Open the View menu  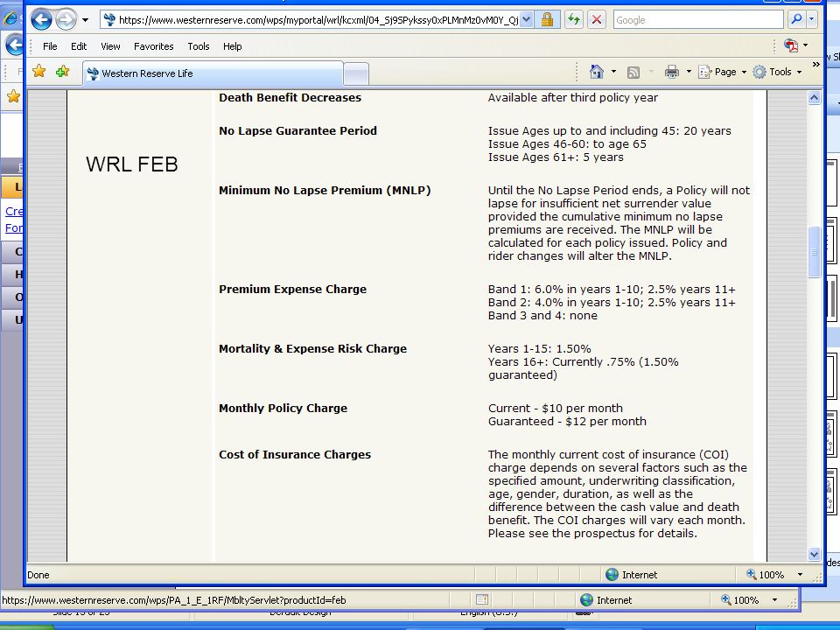110,46
